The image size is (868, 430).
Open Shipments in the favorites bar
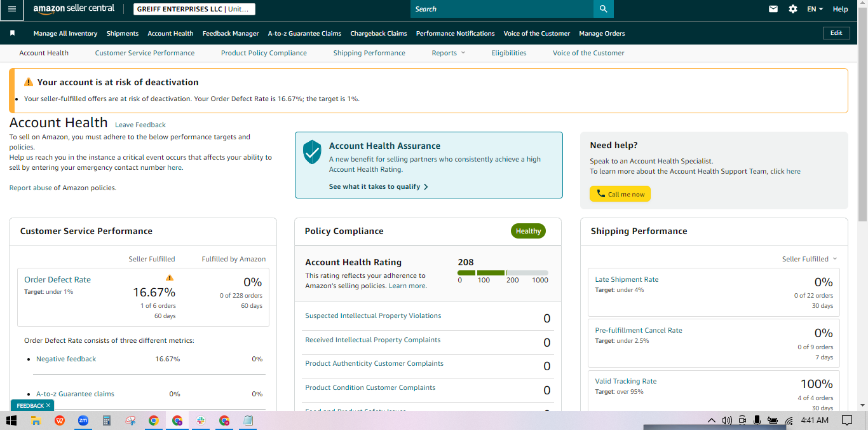click(123, 33)
